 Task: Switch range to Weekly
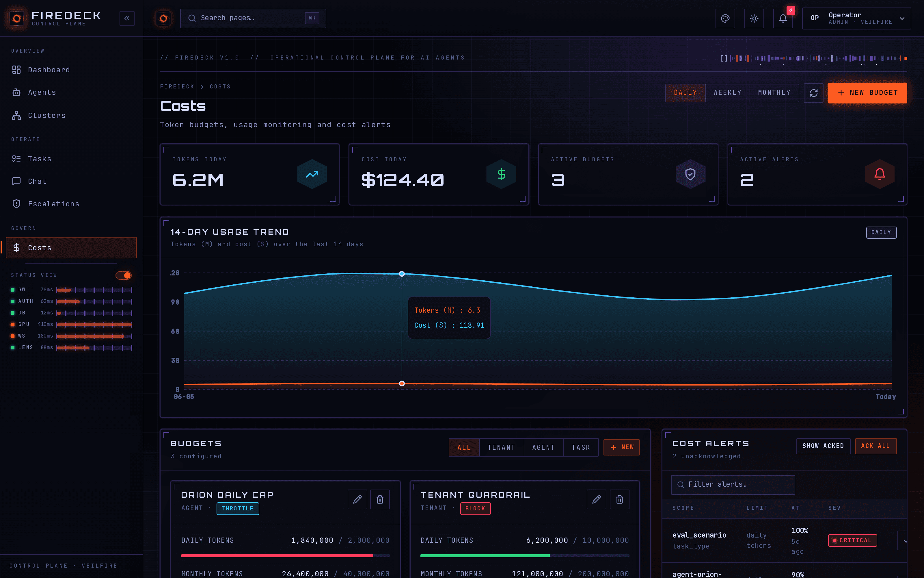click(727, 93)
